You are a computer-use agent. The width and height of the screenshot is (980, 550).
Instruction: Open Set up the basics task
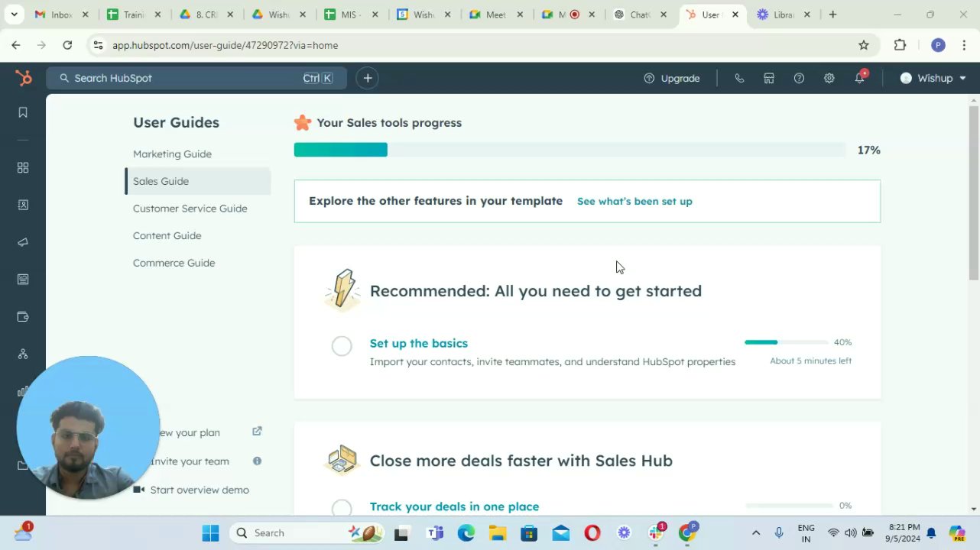(x=419, y=343)
